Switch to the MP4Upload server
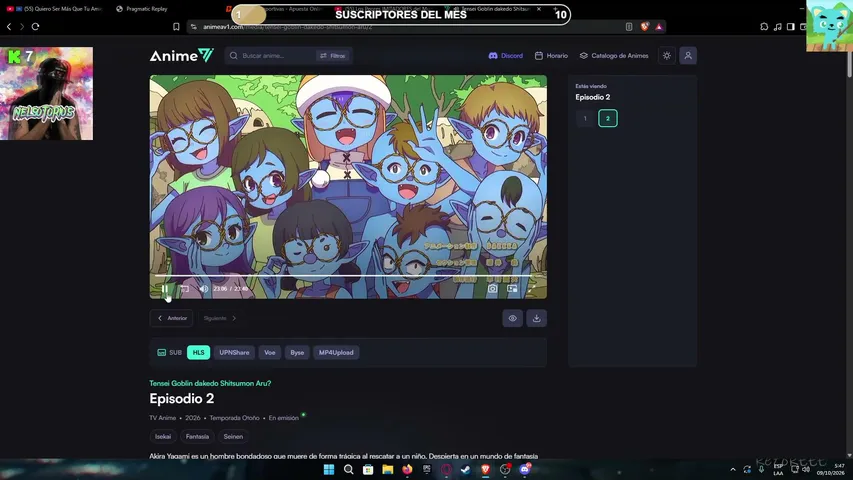The image size is (853, 480). coord(336,353)
